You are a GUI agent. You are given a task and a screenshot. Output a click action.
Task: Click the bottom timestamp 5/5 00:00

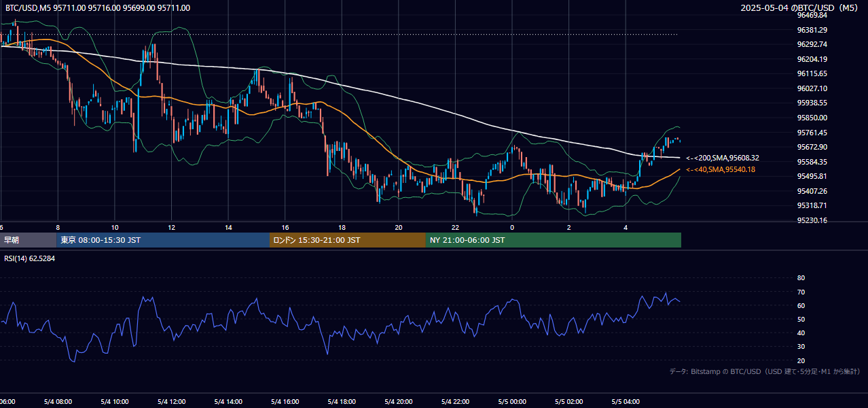tap(512, 402)
